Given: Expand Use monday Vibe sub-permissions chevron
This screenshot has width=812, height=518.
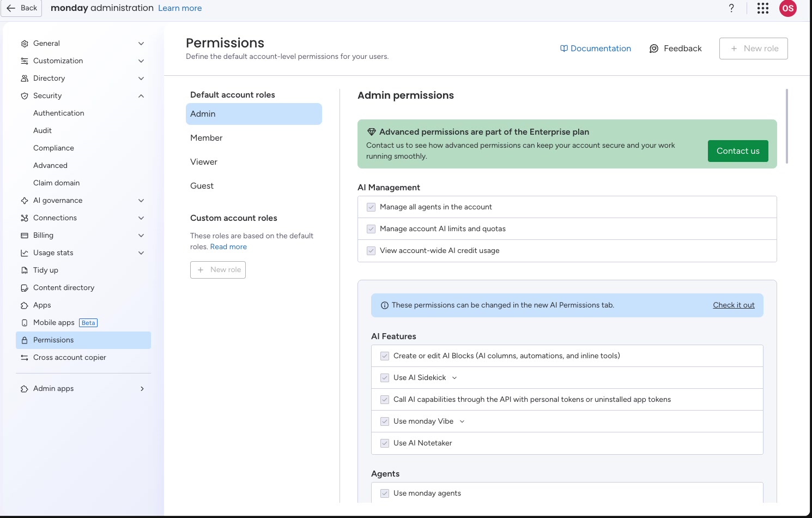Looking at the screenshot, I should pos(462,421).
